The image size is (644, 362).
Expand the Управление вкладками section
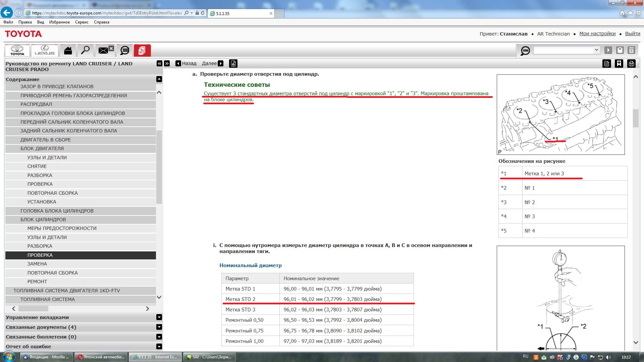159,317
